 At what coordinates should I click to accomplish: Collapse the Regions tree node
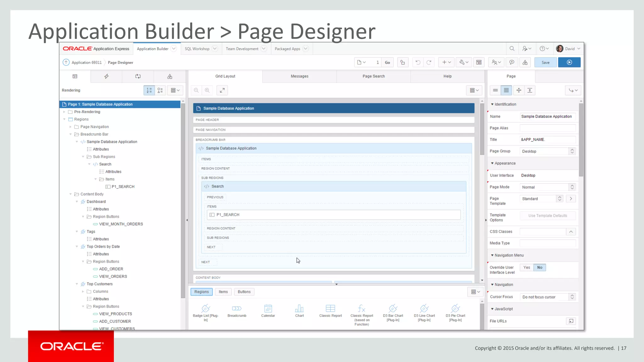[64, 119]
